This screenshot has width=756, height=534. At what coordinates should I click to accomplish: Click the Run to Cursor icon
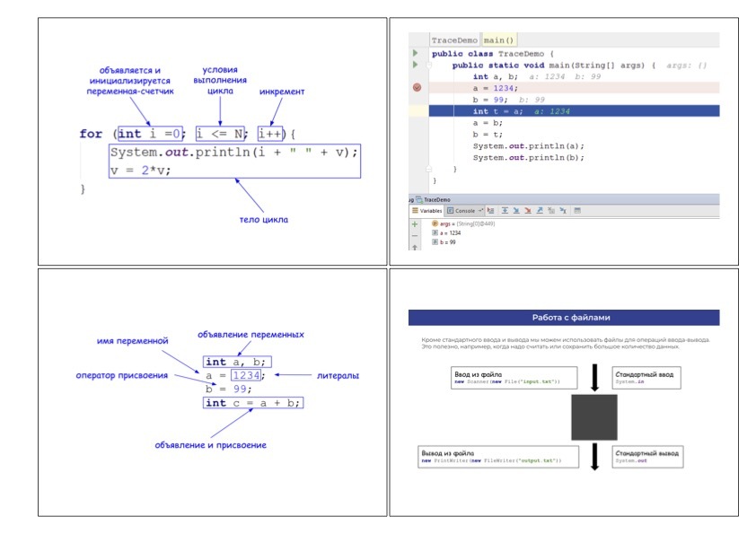[563, 211]
